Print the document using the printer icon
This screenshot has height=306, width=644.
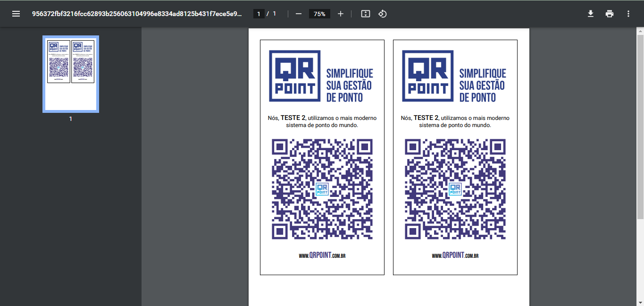[x=610, y=14]
